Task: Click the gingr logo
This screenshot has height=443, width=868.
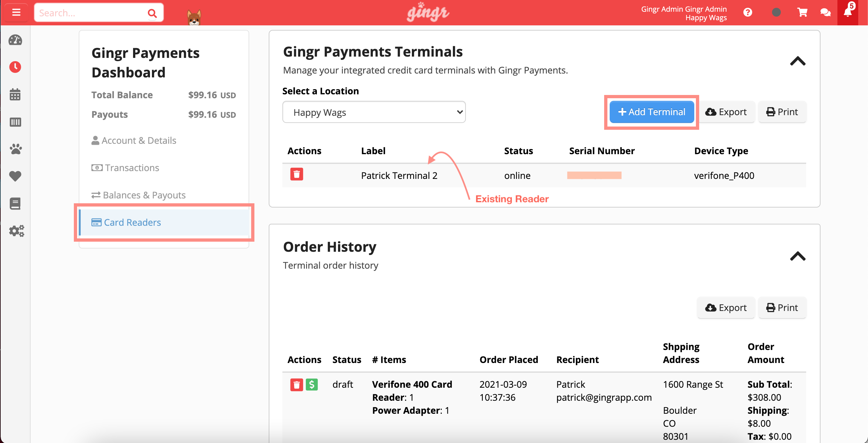Action: 428,13
